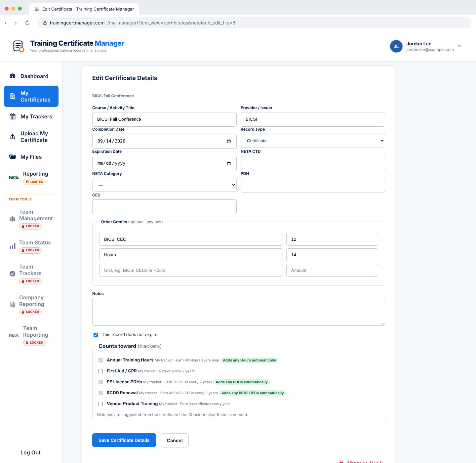Image resolution: width=476 pixels, height=463 pixels.
Task: Open My Files in the sidebar
Action: (x=31, y=157)
